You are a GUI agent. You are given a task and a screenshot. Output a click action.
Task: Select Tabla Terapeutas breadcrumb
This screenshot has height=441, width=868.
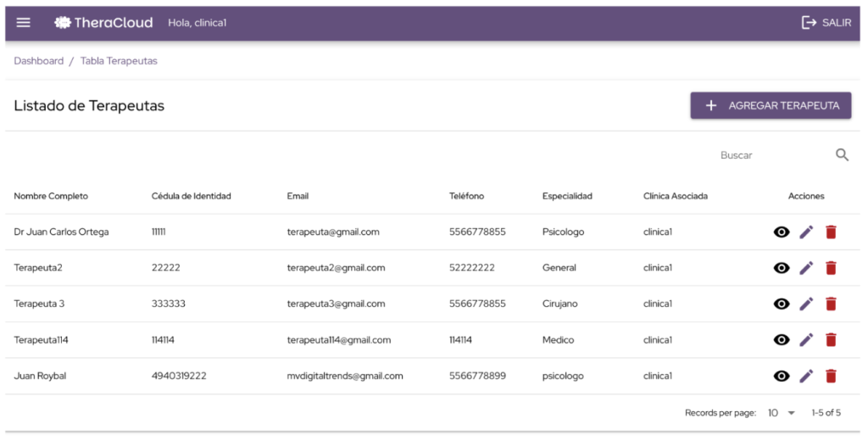(x=119, y=61)
